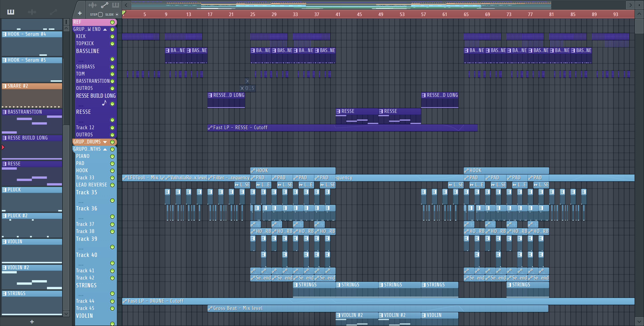This screenshot has height=326, width=644.
Task: Click the HOOK - Serum #4 pattern icon
Action: tap(4, 34)
